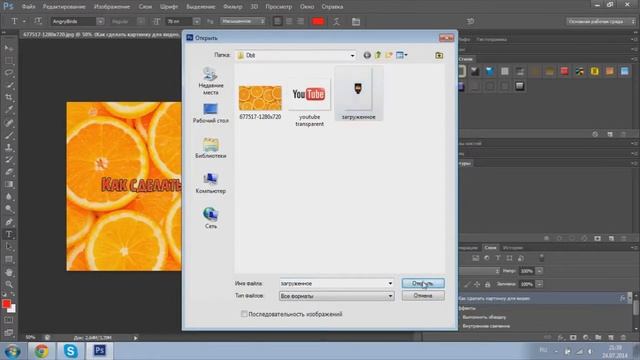Open the Image menu

pyautogui.click(x=112, y=7)
